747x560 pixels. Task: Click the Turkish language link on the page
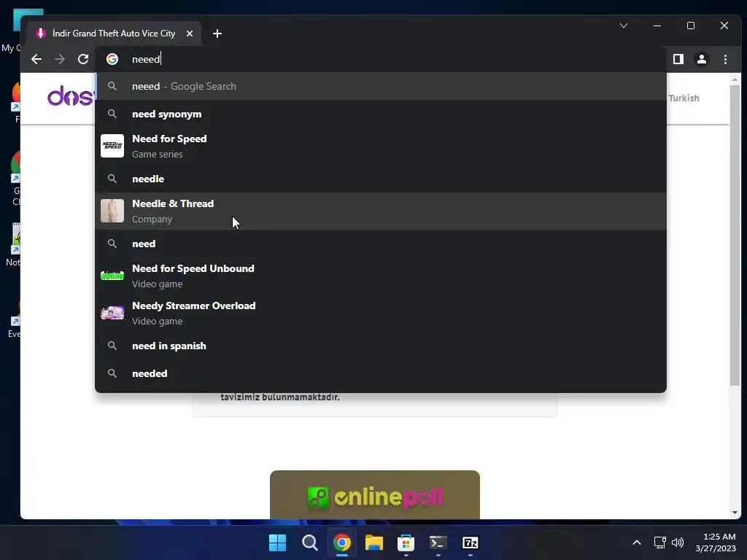point(684,98)
